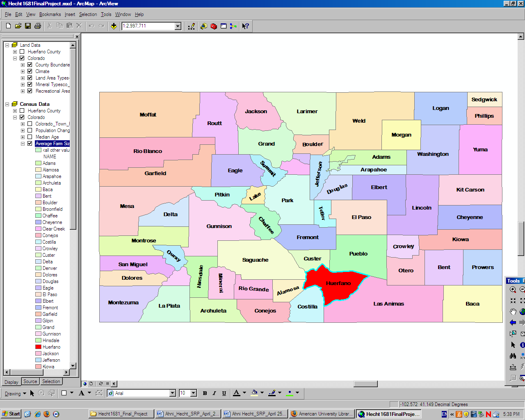Viewport: 525px width, 420px height.
Task: Switch to the Source tab
Action: [30, 381]
